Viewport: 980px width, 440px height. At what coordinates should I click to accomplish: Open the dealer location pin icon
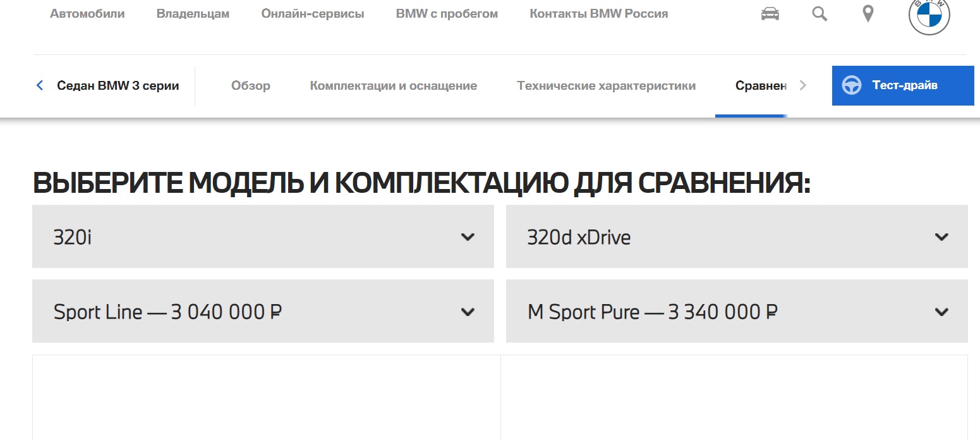868,13
